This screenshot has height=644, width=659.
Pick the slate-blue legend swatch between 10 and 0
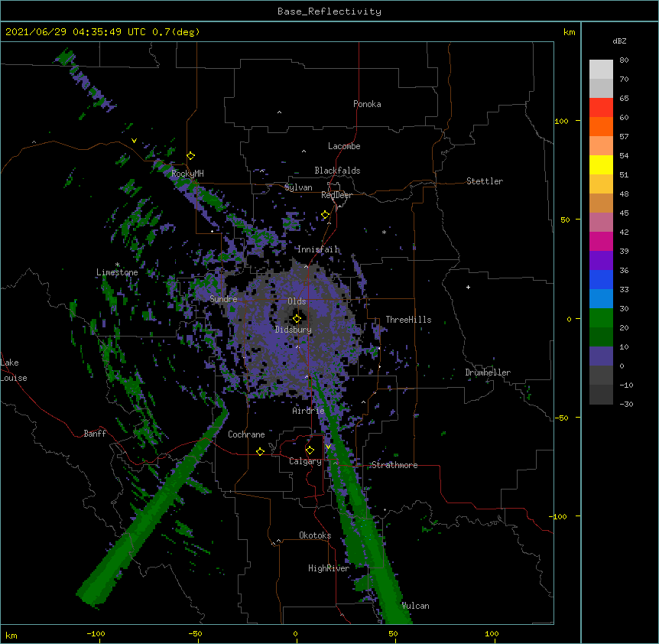601,356
